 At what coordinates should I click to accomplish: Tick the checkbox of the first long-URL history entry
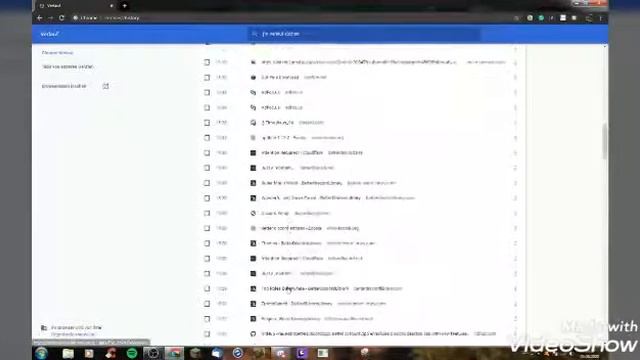pyautogui.click(x=207, y=62)
